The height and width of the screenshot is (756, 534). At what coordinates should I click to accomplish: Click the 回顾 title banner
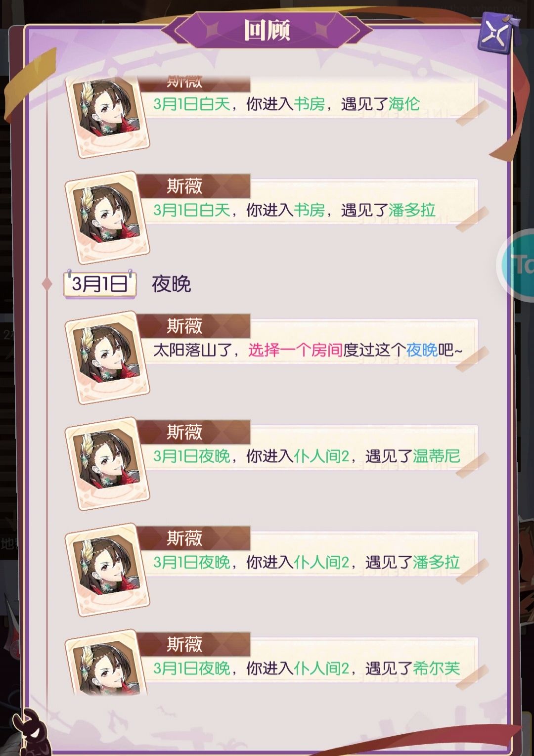coord(267,30)
